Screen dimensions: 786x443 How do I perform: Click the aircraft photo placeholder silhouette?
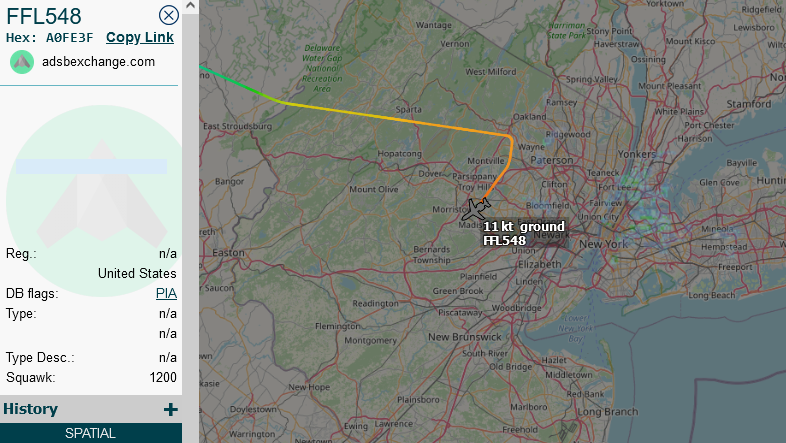(x=102, y=193)
